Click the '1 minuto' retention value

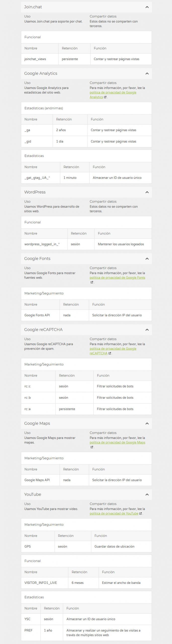point(70,178)
